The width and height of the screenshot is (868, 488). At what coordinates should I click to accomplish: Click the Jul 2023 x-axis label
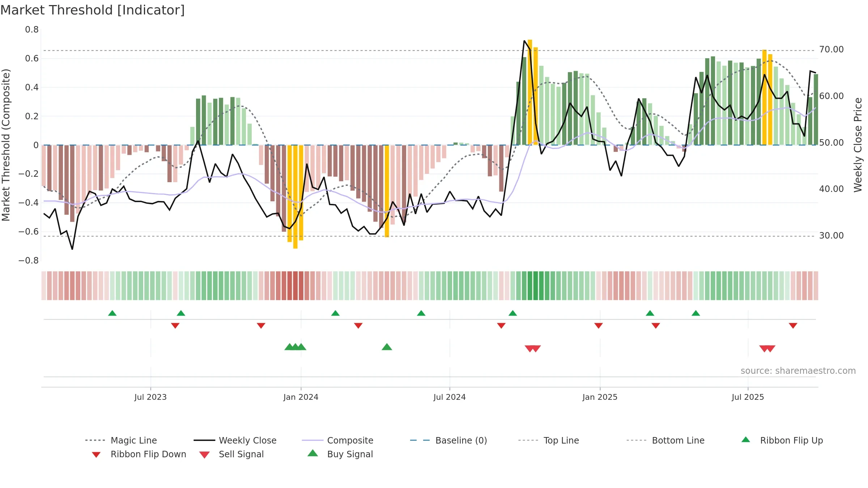coord(150,397)
